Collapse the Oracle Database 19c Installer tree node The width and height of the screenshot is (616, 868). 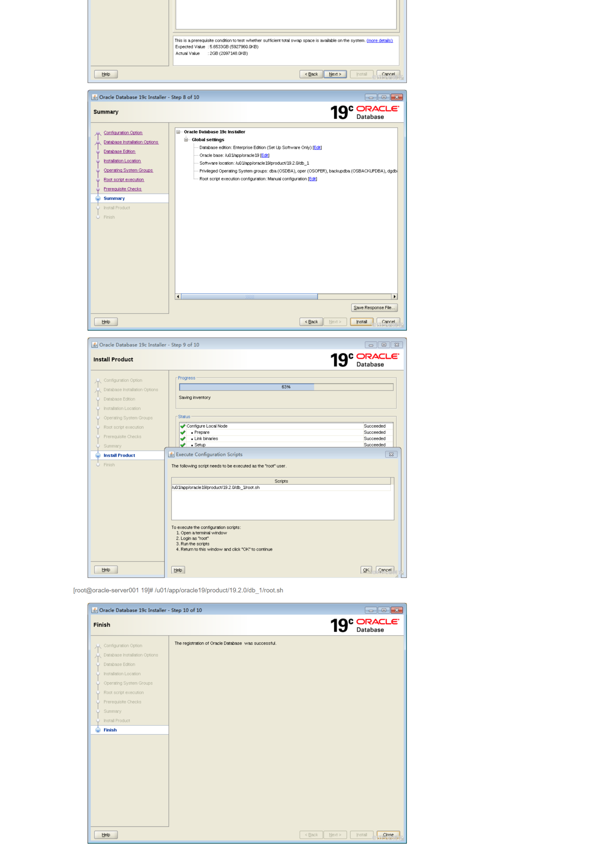point(178,132)
